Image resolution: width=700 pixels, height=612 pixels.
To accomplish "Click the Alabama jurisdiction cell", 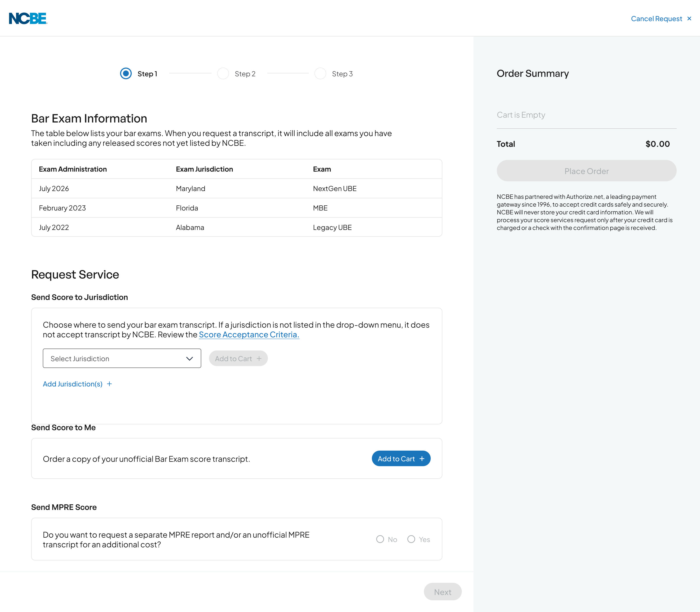I will coord(190,227).
